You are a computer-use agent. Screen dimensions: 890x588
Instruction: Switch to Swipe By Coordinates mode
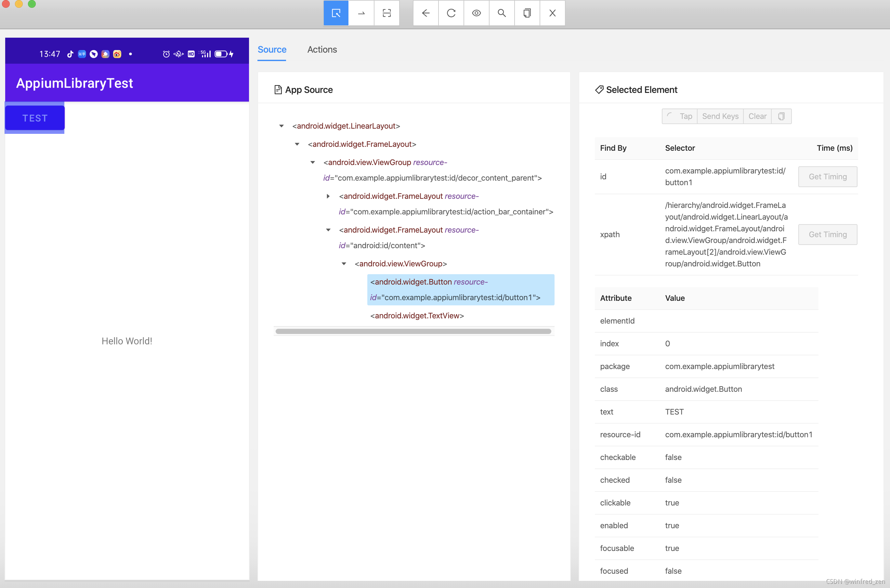click(x=361, y=13)
